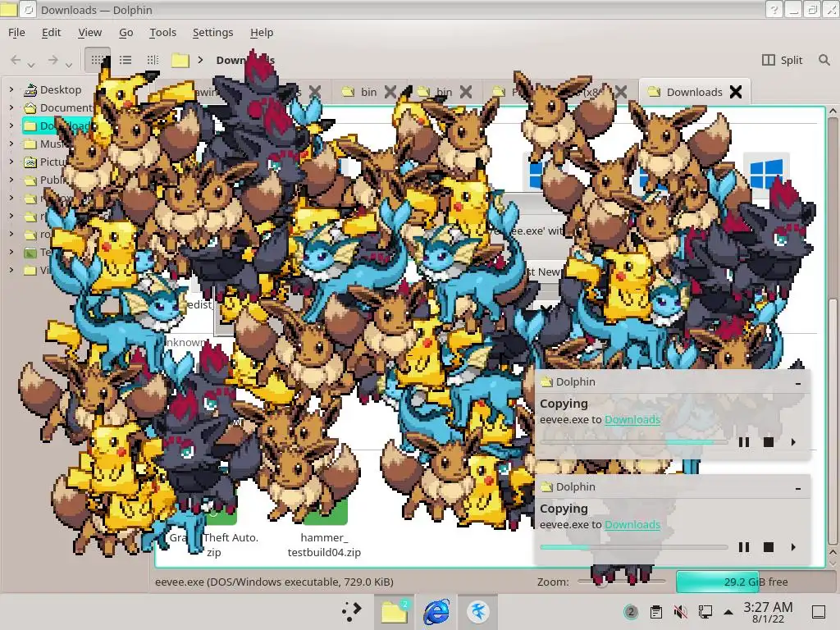Expand the Public tree node
840x630 pixels.
[11, 180]
